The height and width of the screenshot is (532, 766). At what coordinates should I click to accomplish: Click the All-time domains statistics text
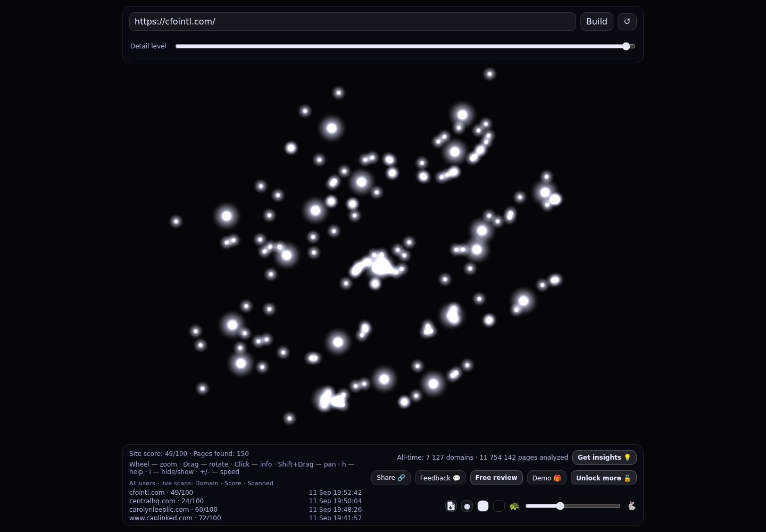pos(482,458)
